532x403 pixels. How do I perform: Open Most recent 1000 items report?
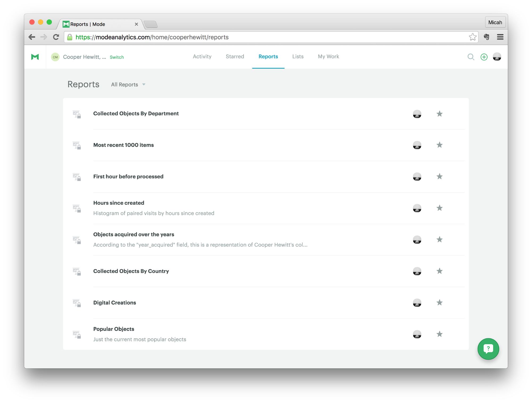(123, 145)
